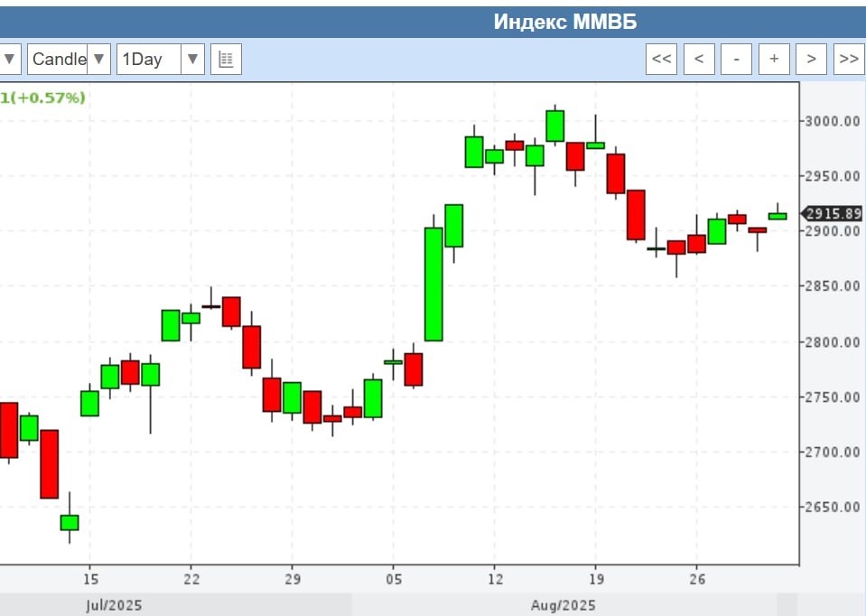Click the data table view icon
The image size is (866, 616).
tap(226, 59)
